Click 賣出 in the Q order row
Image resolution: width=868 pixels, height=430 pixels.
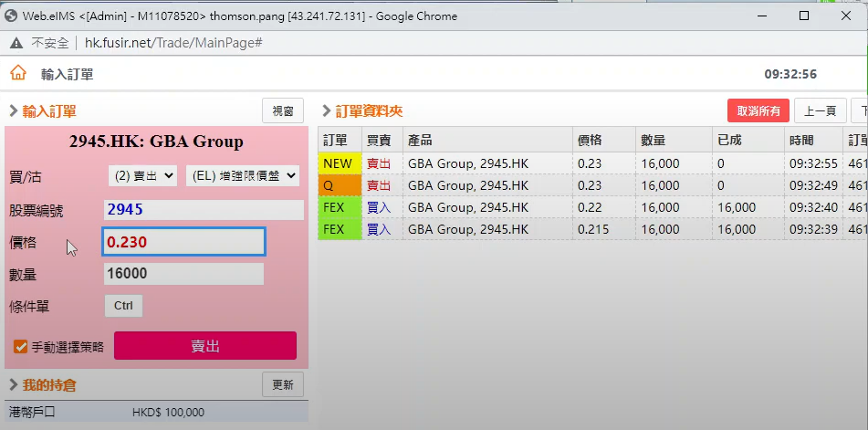(x=379, y=185)
